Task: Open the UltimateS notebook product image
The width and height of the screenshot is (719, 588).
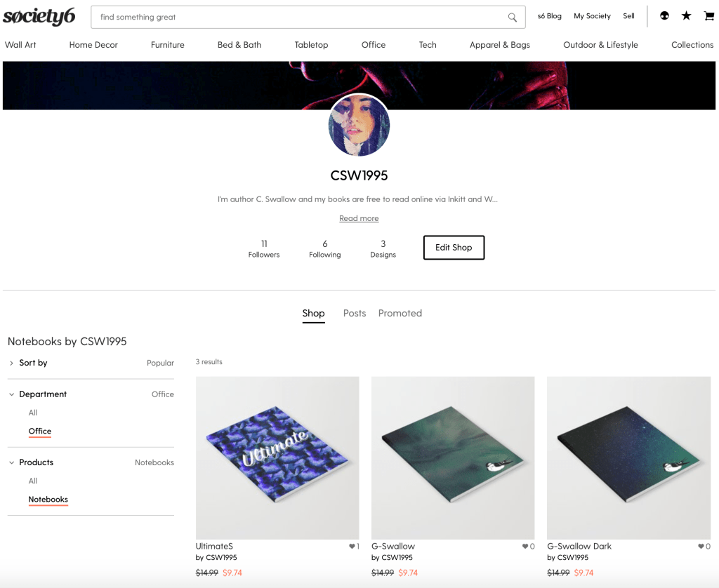Action: 277,458
